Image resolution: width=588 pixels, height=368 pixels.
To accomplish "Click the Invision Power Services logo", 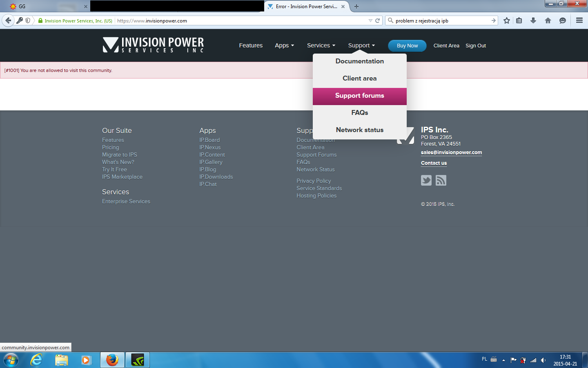I will tap(153, 45).
